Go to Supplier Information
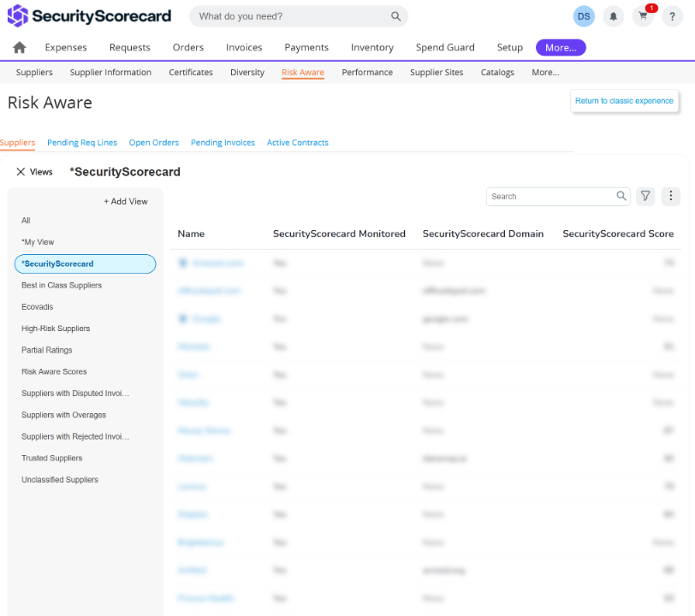The width and height of the screenshot is (695, 616). coord(110,72)
